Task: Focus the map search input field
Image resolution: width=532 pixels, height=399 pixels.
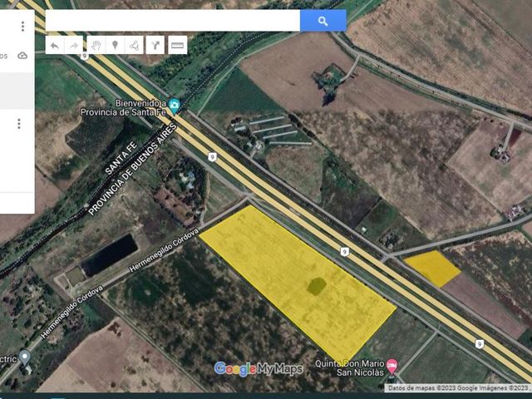Action: pyautogui.click(x=173, y=21)
